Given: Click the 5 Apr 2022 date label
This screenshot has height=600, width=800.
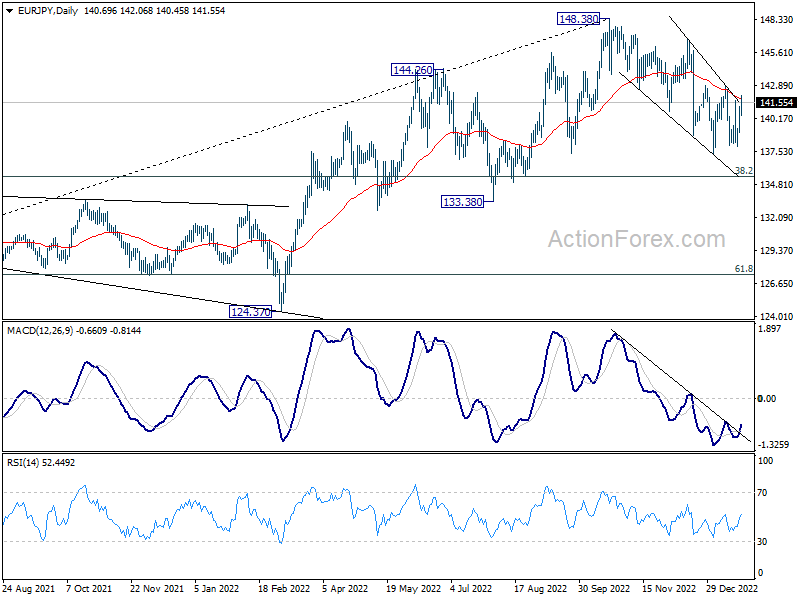Looking at the screenshot, I should click(345, 588).
